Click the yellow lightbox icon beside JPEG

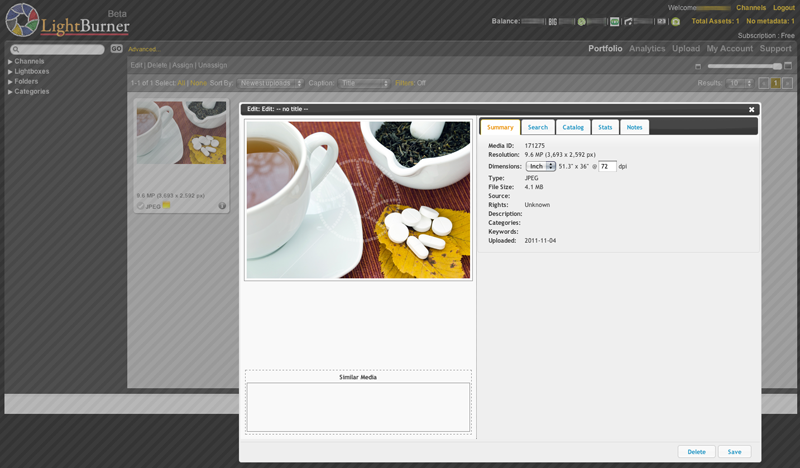167,206
